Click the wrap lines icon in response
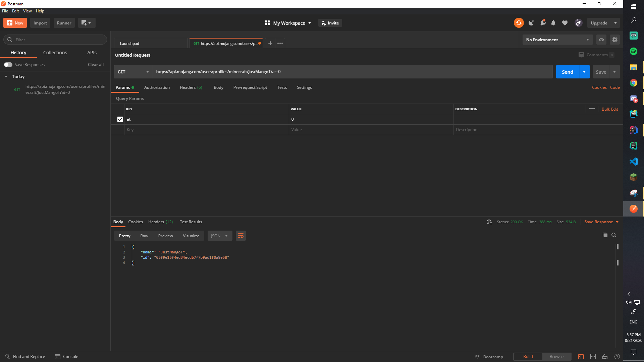Image resolution: width=644 pixels, height=362 pixels. (240, 236)
